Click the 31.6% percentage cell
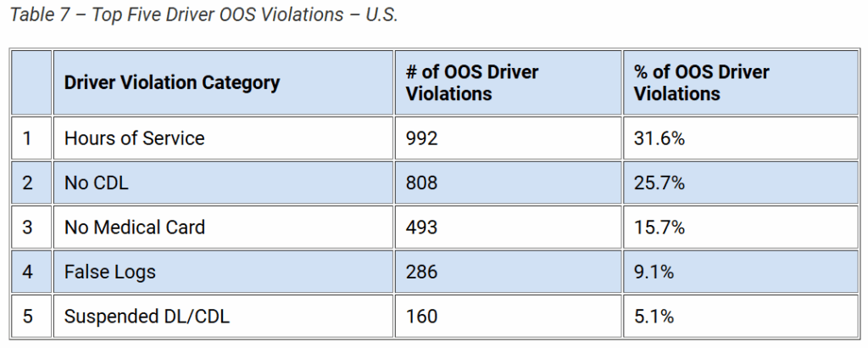Viewport: 868px width, 348px height. (x=659, y=138)
